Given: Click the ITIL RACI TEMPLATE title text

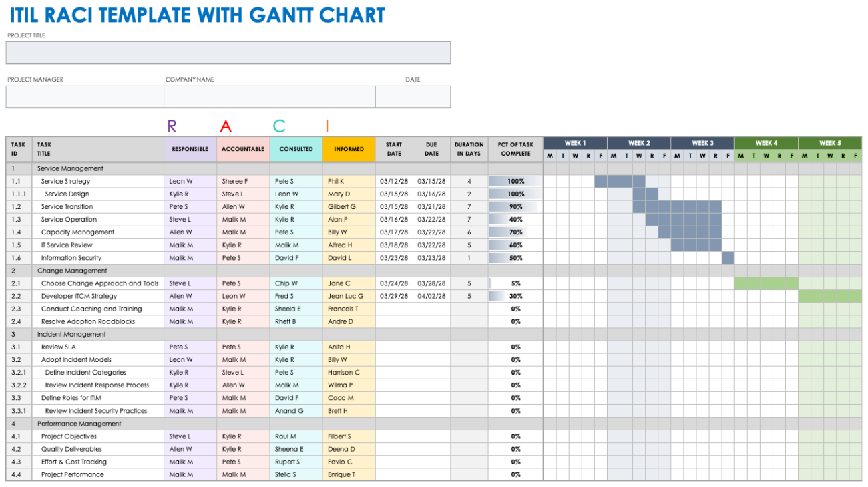Looking at the screenshot, I should tap(197, 15).
